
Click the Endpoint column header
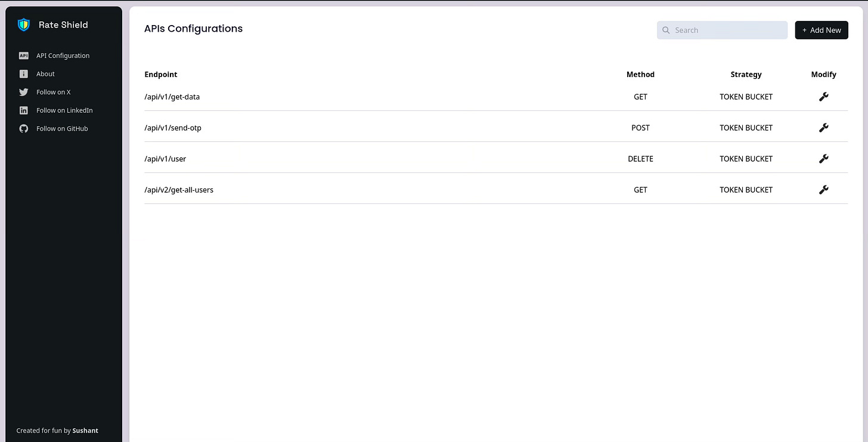[161, 75]
